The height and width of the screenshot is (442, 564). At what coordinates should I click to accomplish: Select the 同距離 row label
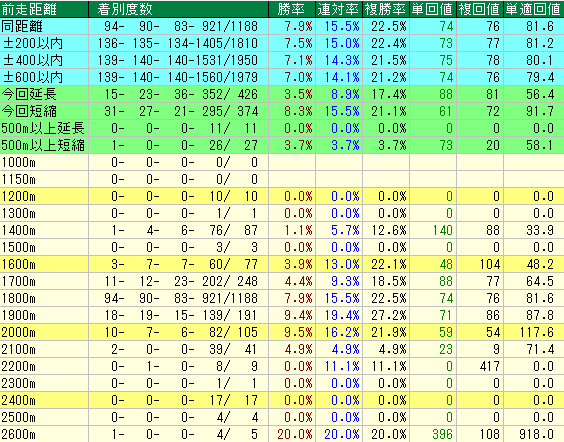click(22, 26)
